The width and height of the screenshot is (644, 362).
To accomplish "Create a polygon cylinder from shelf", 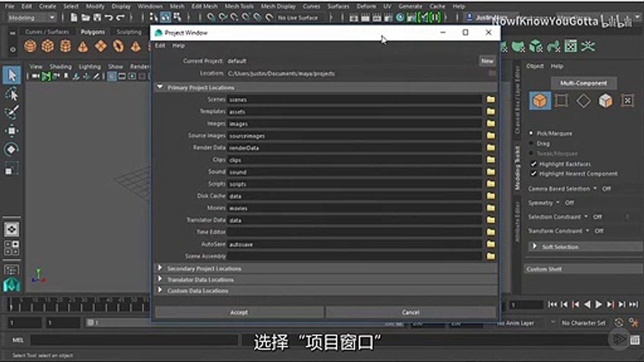I will (x=65, y=47).
